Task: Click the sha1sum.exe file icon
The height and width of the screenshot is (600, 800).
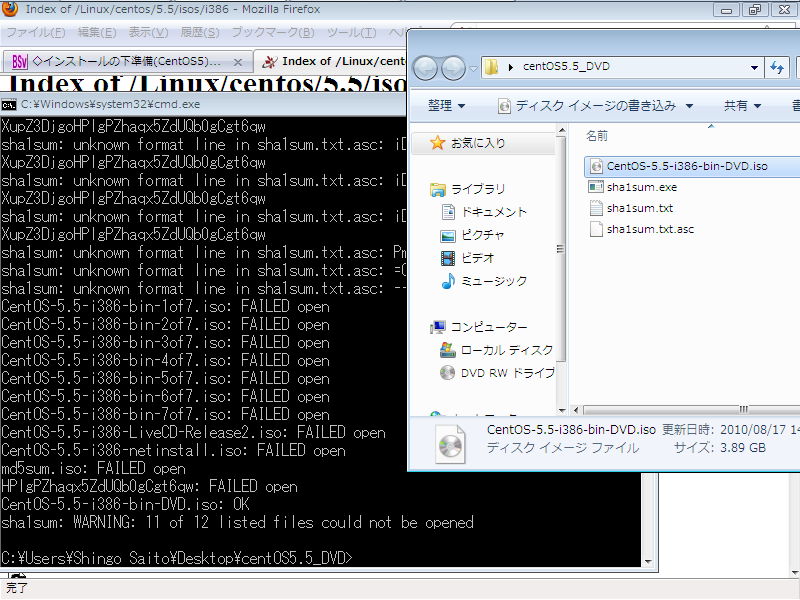Action: [595, 187]
